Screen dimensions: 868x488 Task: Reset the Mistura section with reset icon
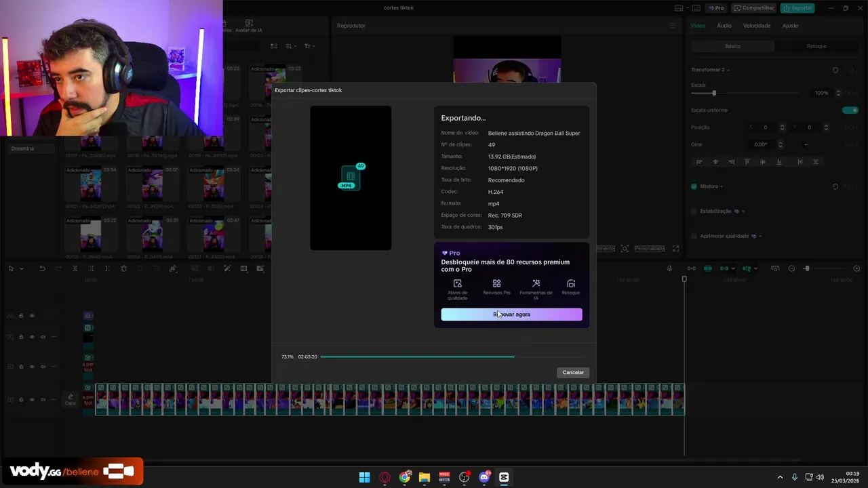pos(835,186)
